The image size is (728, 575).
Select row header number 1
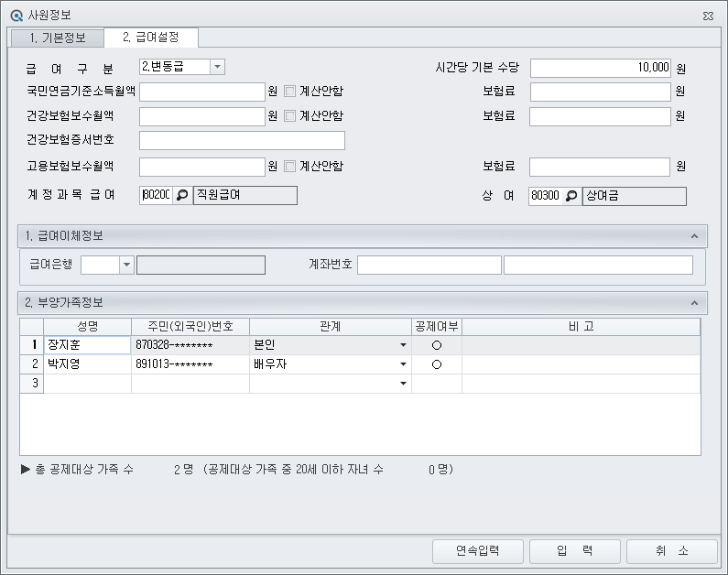pos(31,345)
